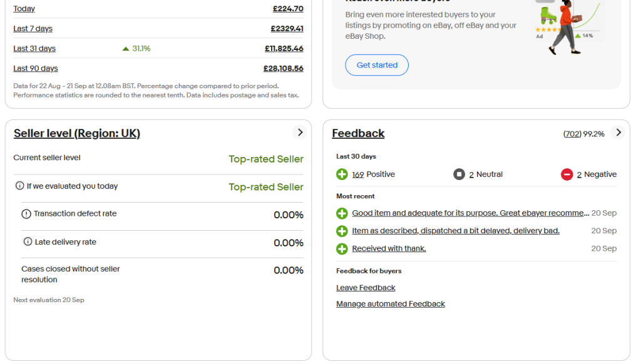Click the info icon beside 'If we evaluated you today'
Viewport: 641px width, 364px height.
pyautogui.click(x=20, y=186)
